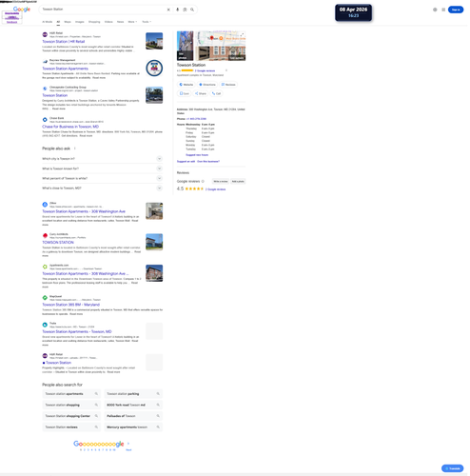
Task: Expand 'Which city is Towson in?' question
Action: pos(103,159)
